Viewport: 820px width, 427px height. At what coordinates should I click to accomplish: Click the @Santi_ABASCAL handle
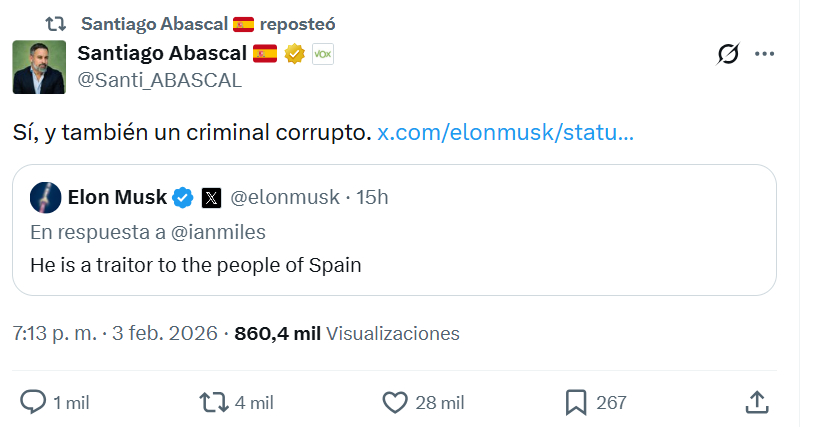159,81
